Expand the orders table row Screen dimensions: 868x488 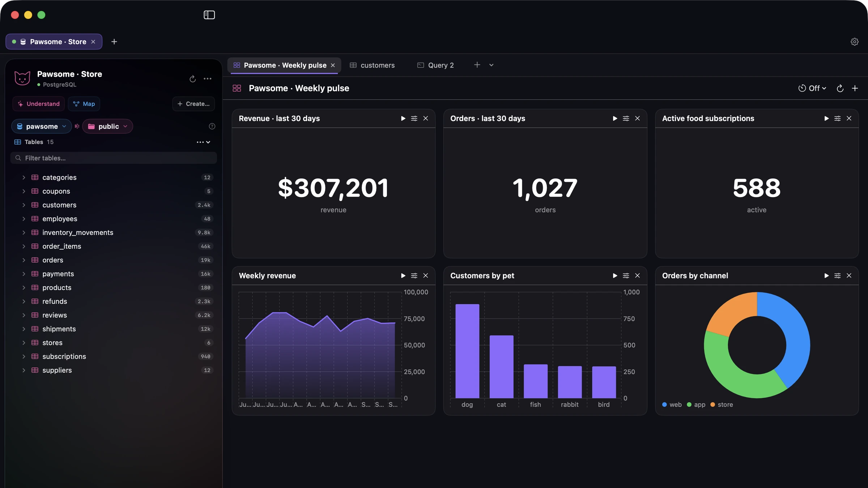point(24,260)
